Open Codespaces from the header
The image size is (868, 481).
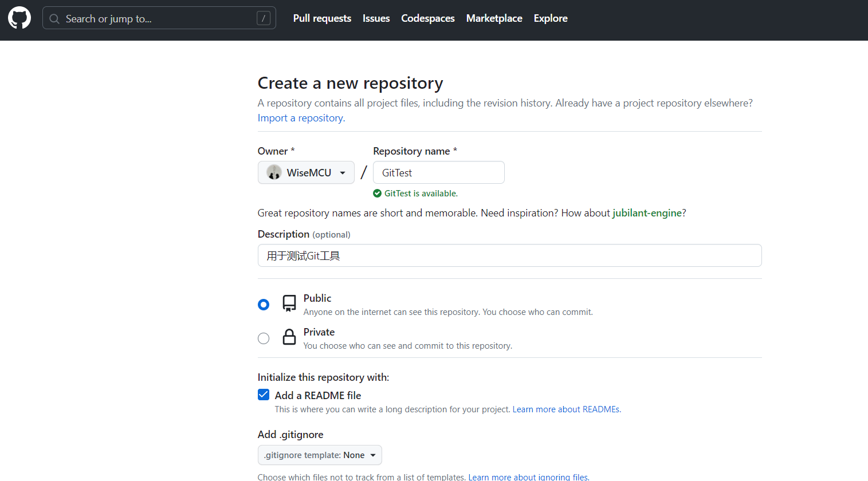pyautogui.click(x=427, y=18)
